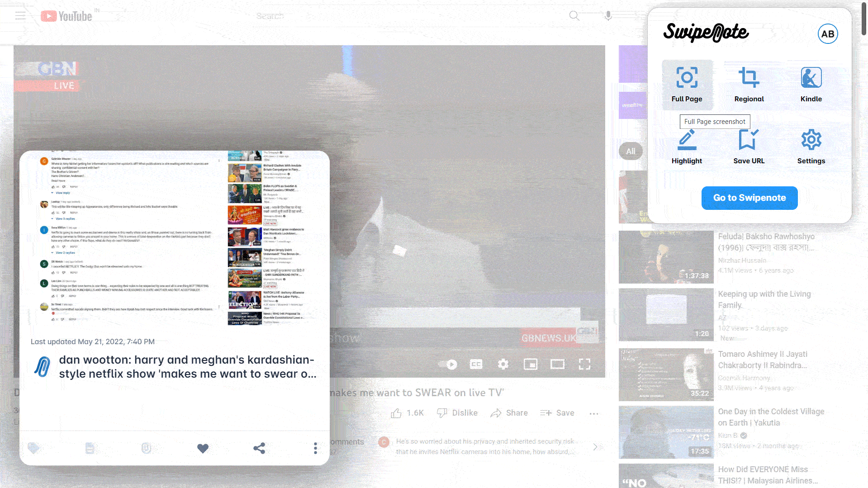Favorite the note with the heart icon
This screenshot has height=488, width=868.
point(203,448)
